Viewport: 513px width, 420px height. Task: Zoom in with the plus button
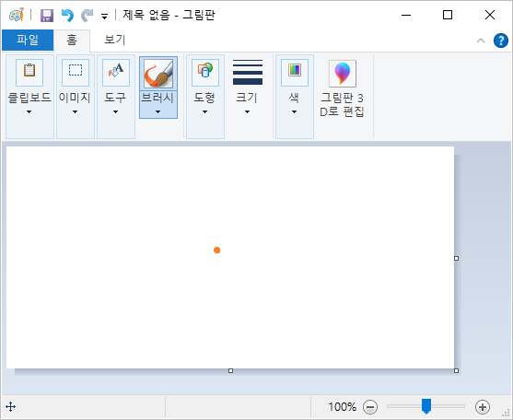tap(483, 407)
